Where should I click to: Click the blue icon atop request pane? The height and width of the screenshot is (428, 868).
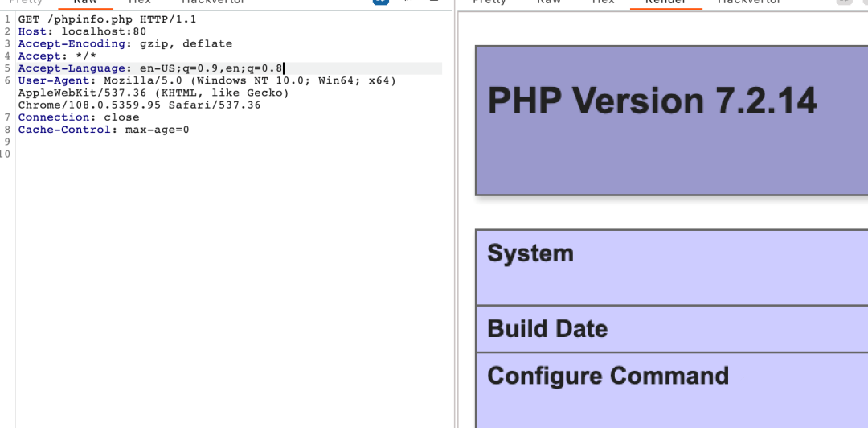[x=381, y=2]
